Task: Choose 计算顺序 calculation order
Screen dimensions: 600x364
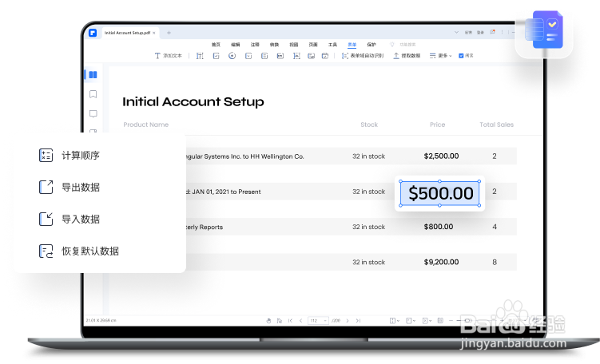Action: pos(70,155)
